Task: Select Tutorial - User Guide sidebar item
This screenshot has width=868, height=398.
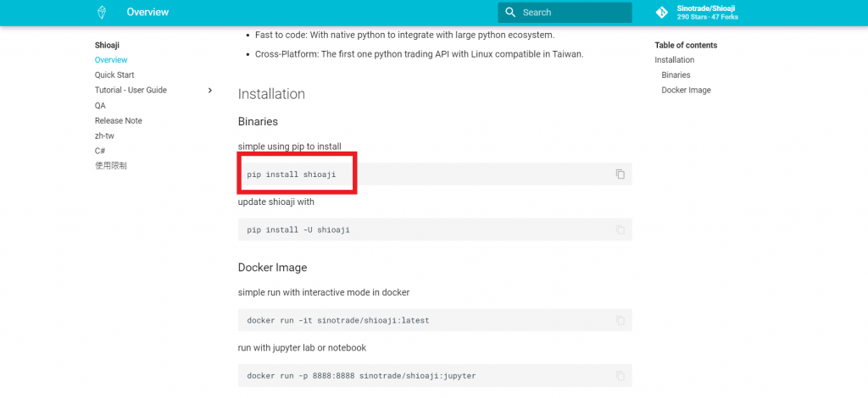Action: [x=131, y=90]
